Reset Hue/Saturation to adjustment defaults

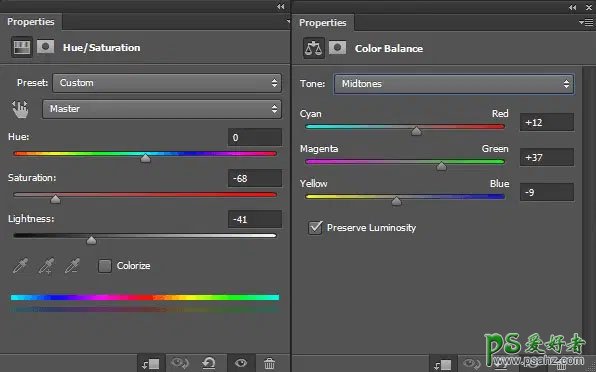tap(209, 363)
